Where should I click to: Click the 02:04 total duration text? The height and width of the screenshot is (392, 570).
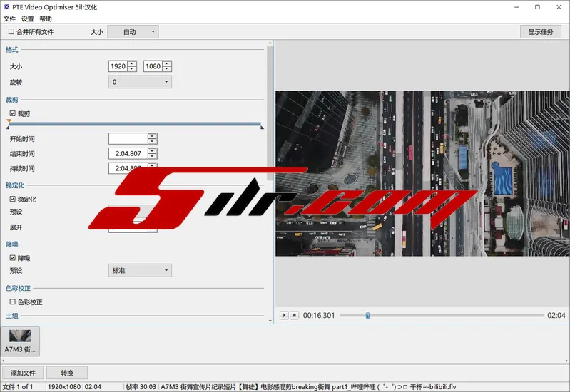coord(556,315)
